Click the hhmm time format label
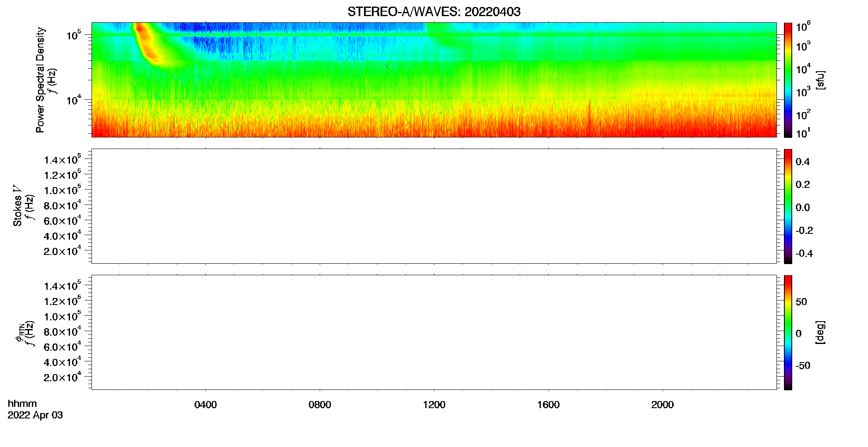The width and height of the screenshot is (868, 447). tap(22, 404)
